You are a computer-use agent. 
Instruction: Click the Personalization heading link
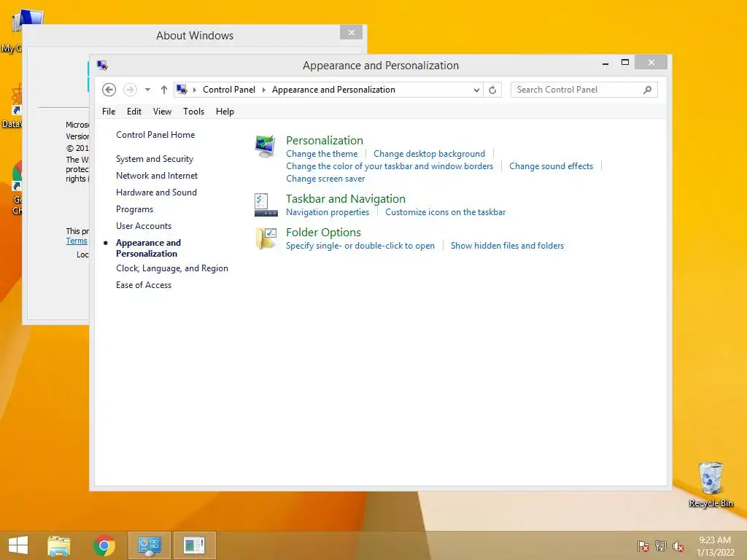325,141
